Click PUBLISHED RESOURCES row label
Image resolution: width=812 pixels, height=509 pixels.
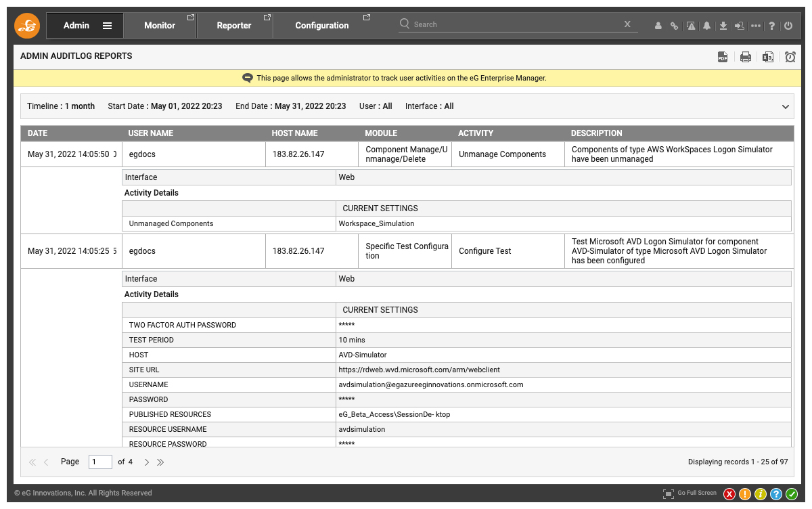[170, 414]
